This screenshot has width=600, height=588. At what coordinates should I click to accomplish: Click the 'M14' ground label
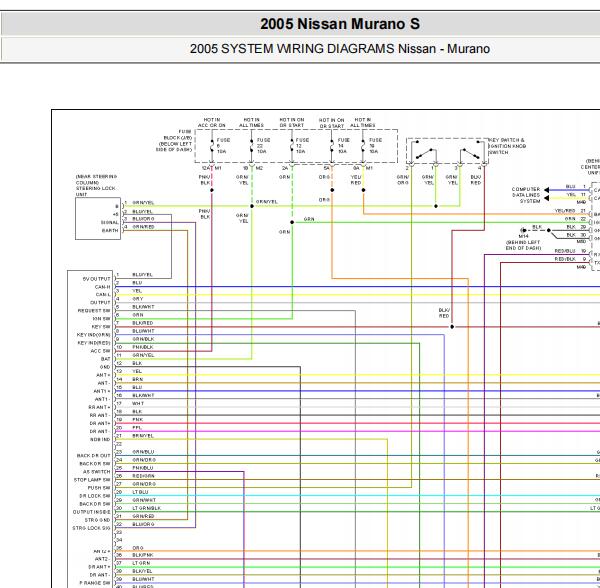523,236
